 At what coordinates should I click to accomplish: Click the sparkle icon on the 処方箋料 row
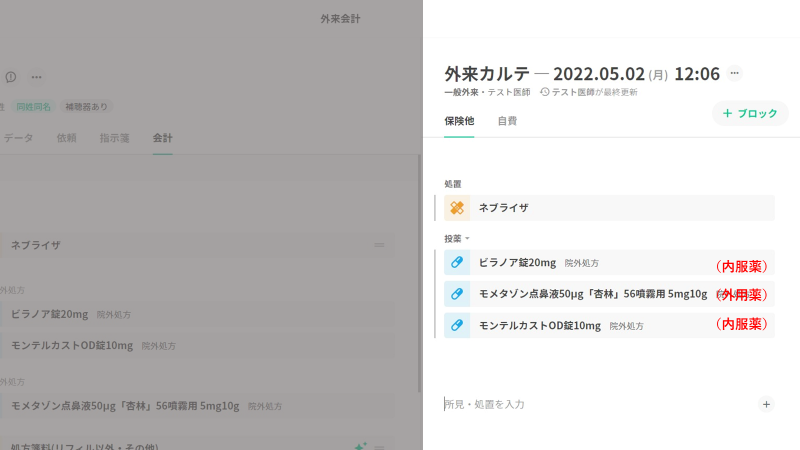point(361,446)
